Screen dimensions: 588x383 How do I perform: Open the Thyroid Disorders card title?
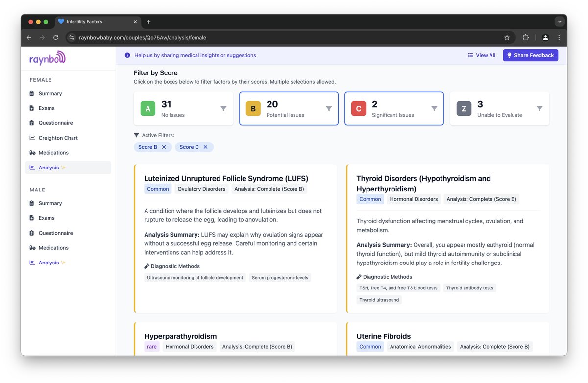click(423, 184)
